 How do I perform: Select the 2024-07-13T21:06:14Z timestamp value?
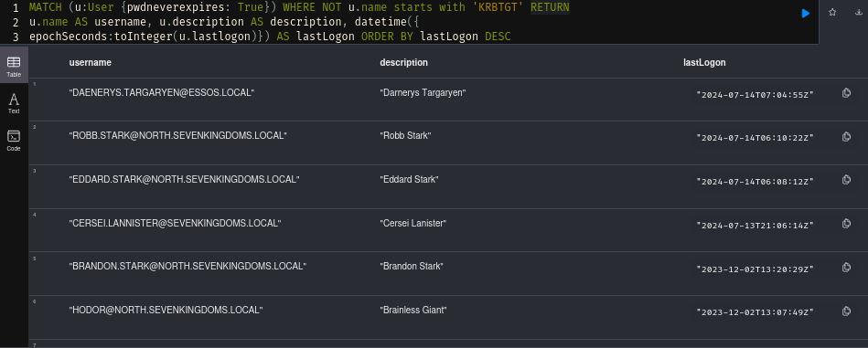tap(755, 226)
